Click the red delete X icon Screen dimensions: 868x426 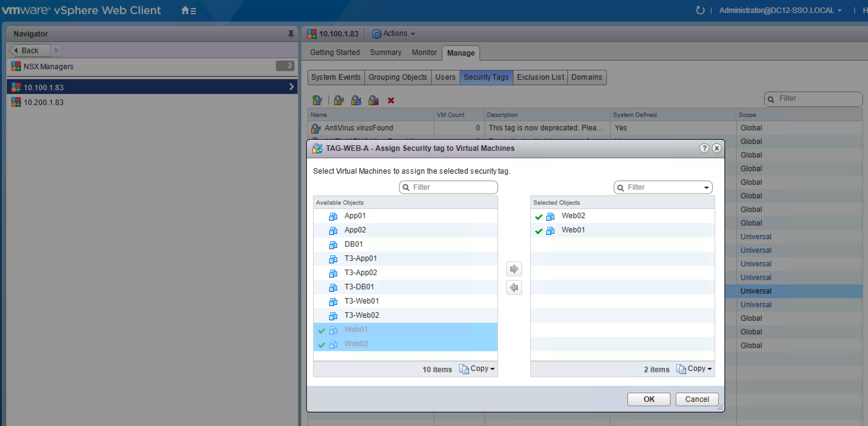[x=391, y=100]
